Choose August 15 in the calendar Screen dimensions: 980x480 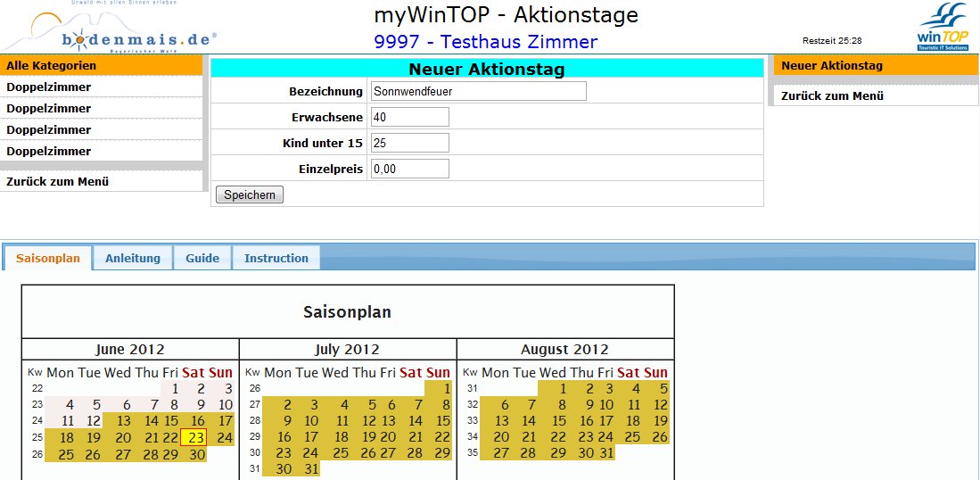click(559, 421)
